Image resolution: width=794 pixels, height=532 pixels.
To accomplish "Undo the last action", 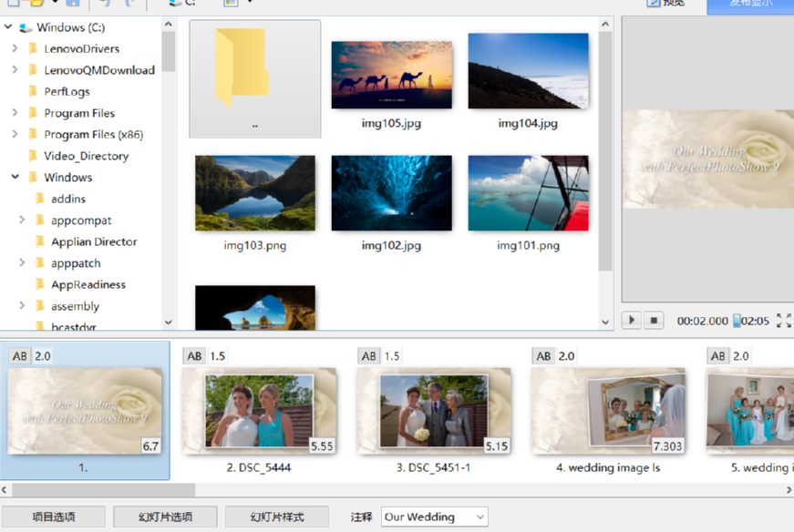I will tap(106, 5).
